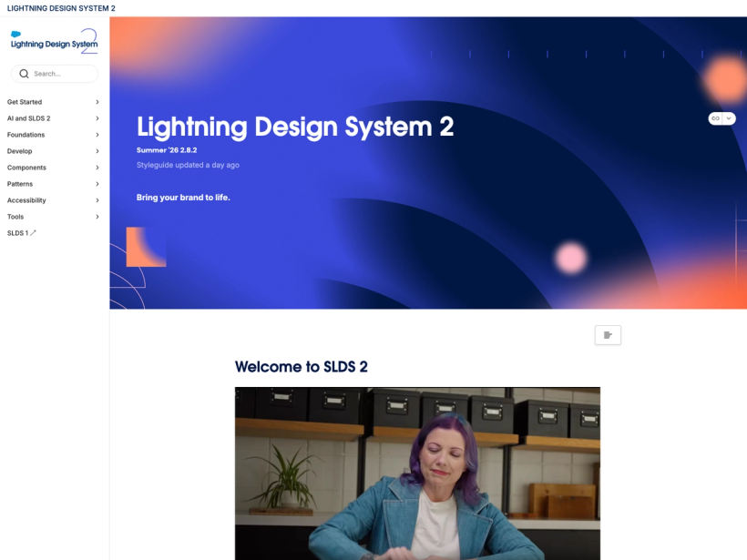Expand the Patterns chevron

pyautogui.click(x=97, y=184)
